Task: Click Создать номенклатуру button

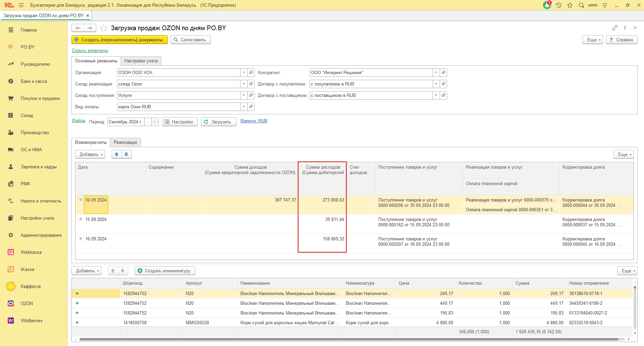Action: point(165,271)
